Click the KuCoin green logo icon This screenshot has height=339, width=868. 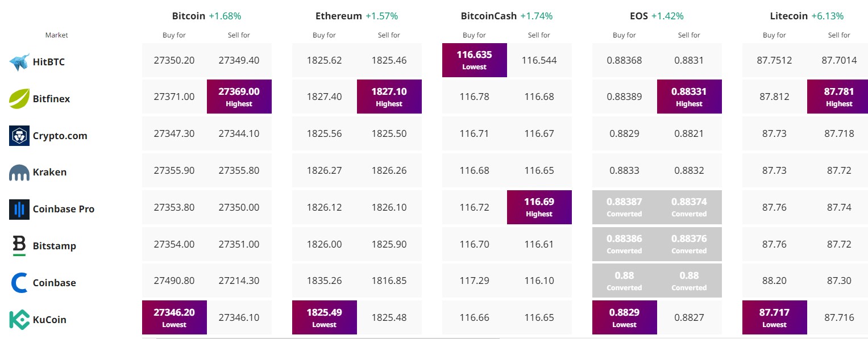click(x=19, y=320)
